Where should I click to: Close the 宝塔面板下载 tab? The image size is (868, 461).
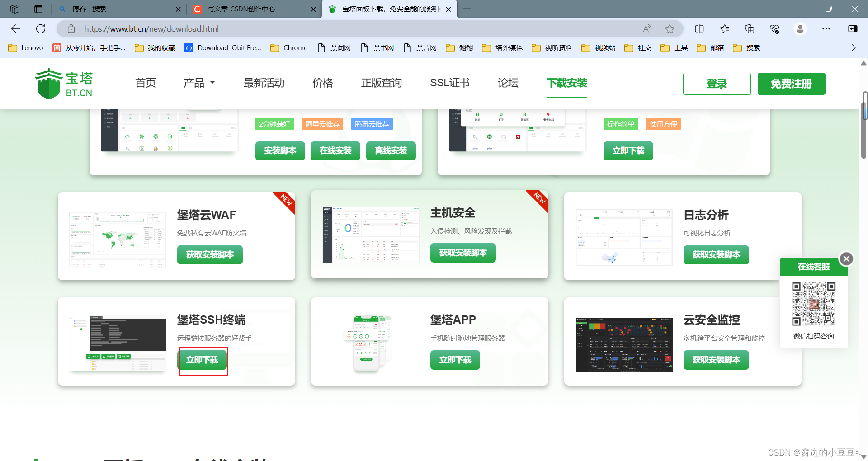(448, 9)
